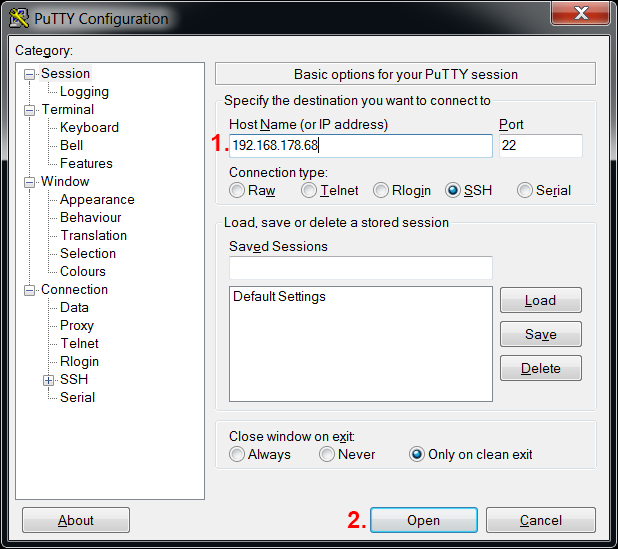Select Default Settings in sessions list
618x549 pixels.
[x=279, y=296]
